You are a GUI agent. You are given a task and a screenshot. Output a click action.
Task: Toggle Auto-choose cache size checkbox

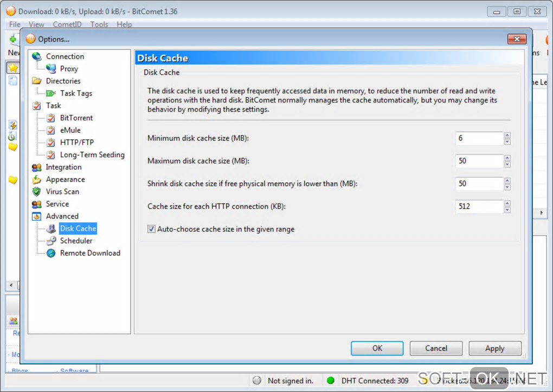click(151, 229)
